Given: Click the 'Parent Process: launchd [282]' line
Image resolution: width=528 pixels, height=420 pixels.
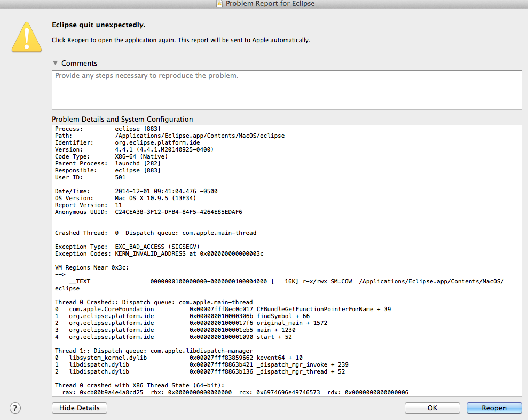Looking at the screenshot, I should coord(108,163).
